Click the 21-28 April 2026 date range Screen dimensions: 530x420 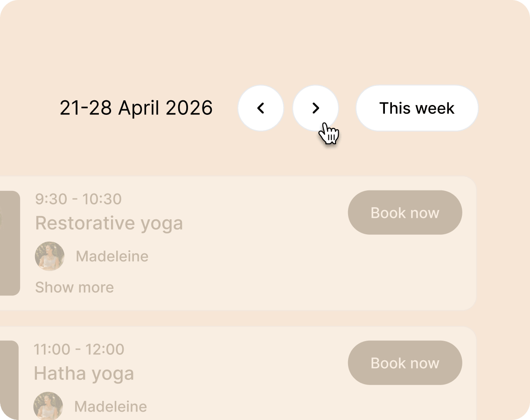[x=136, y=108]
